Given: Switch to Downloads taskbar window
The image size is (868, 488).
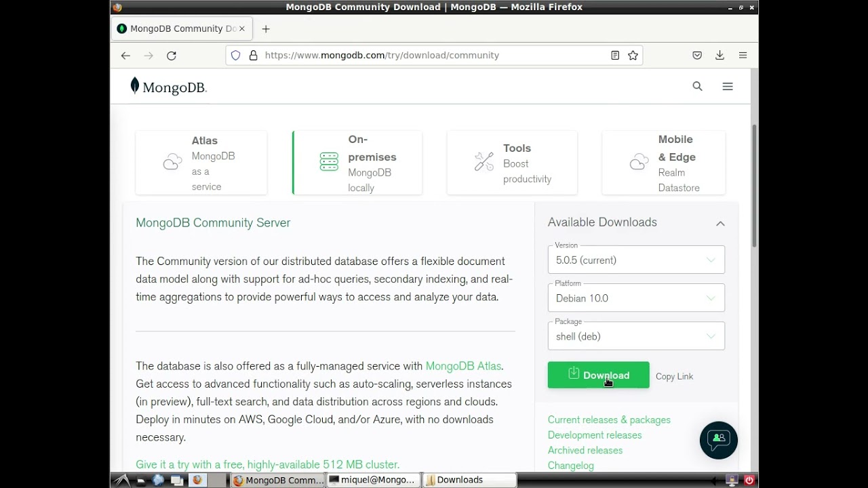Looking at the screenshot, I should click(469, 480).
